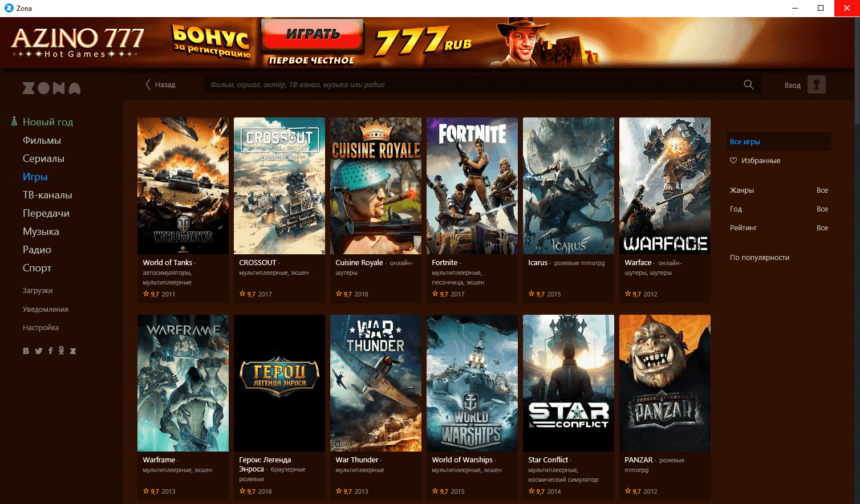860x504 pixels.
Task: Click the star rating icon on World of Tanks
Action: click(x=146, y=294)
